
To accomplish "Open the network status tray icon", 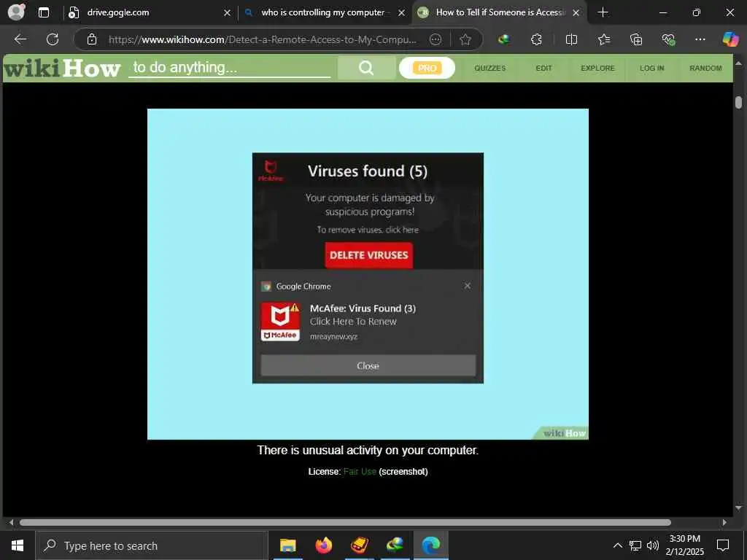I will pos(635,545).
